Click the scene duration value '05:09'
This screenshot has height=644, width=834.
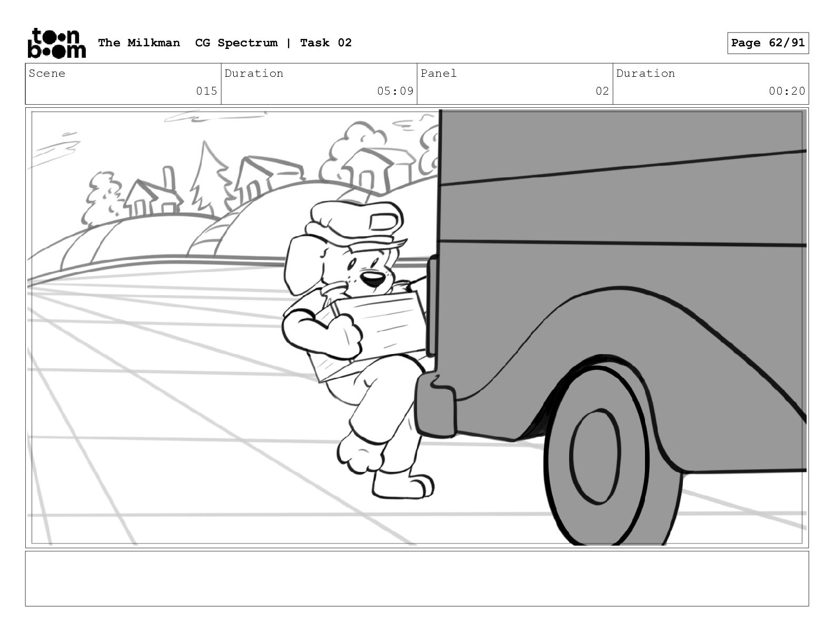[395, 91]
